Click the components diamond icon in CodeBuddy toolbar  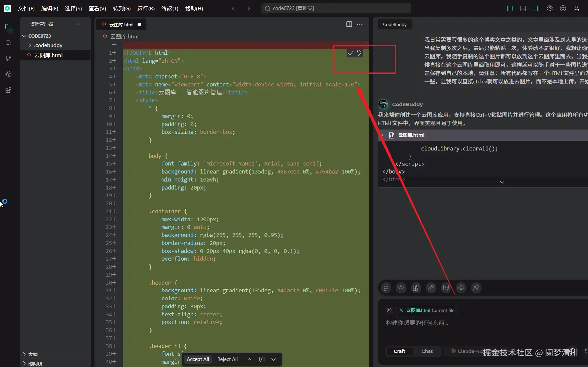click(x=401, y=288)
